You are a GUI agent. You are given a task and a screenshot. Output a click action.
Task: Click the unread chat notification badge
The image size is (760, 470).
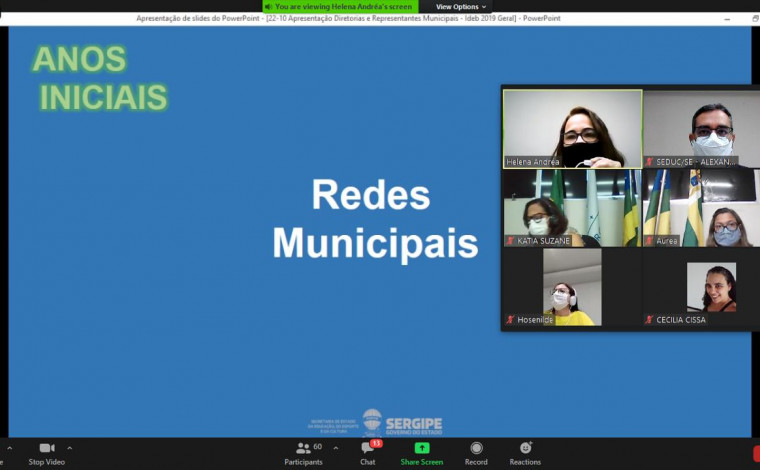click(x=376, y=443)
